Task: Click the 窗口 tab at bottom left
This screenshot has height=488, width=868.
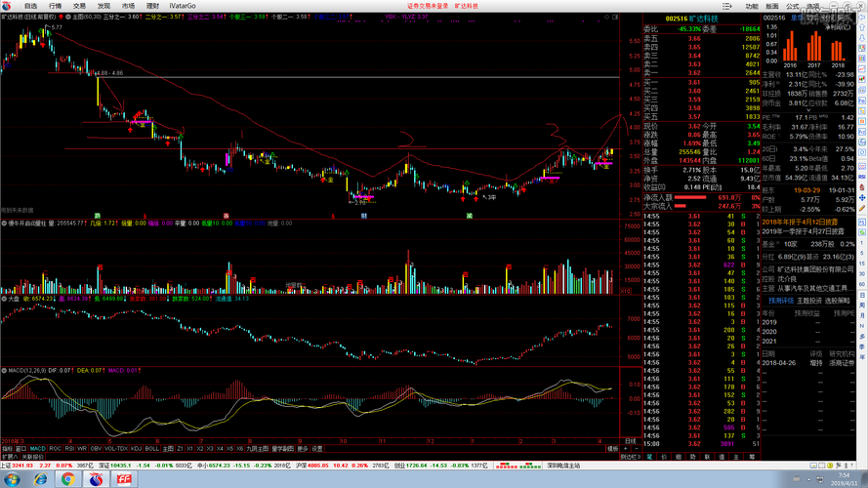Action: coord(21,448)
